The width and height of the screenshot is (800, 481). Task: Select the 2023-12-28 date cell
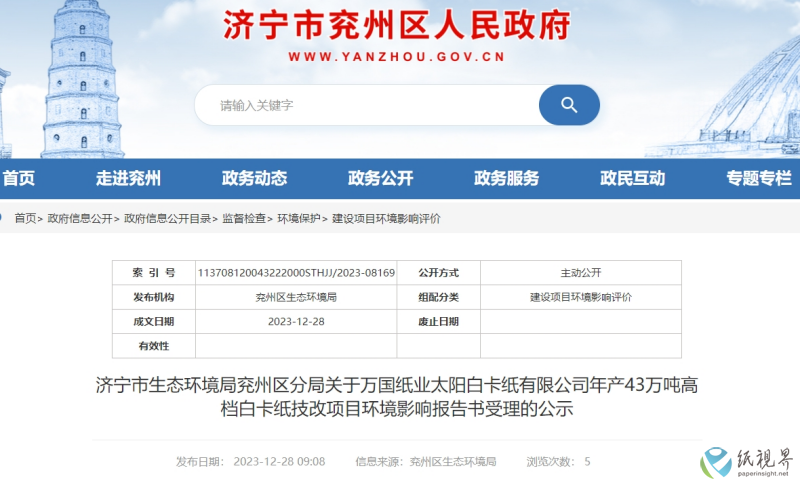pos(296,321)
